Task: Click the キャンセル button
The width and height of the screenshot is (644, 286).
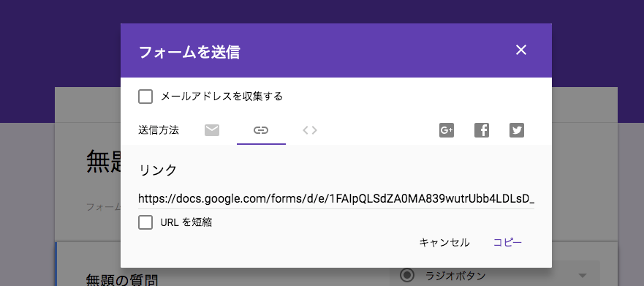Action: pos(444,242)
